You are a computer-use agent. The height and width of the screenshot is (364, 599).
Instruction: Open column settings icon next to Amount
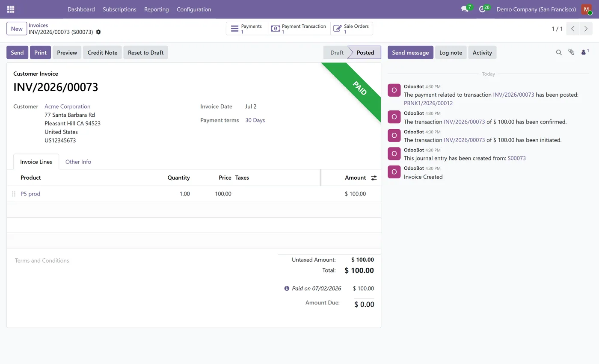coord(374,178)
